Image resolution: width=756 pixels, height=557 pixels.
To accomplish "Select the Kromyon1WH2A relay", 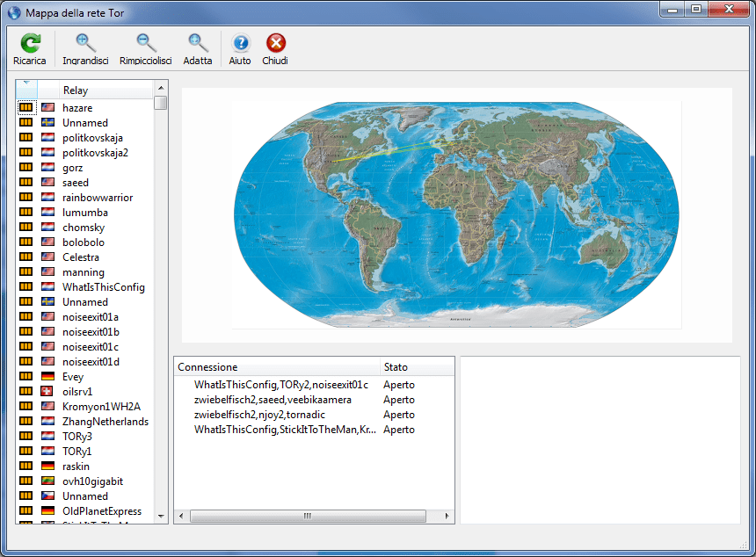I will point(102,406).
